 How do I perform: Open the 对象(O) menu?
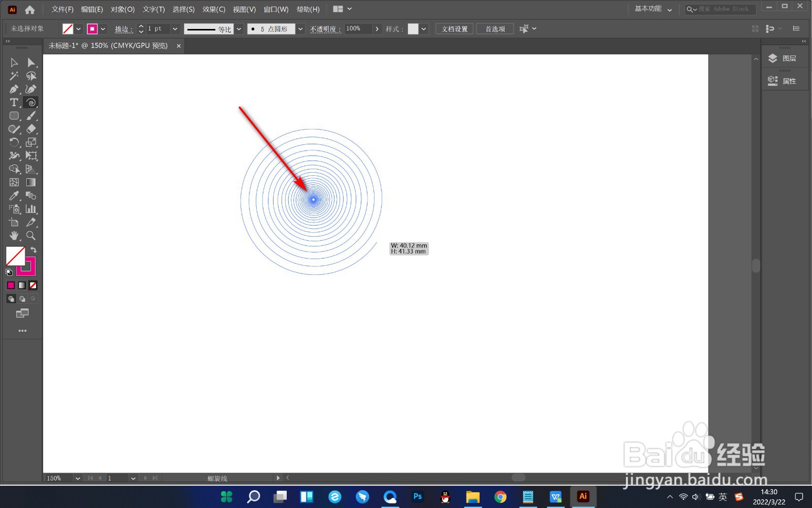[123, 9]
